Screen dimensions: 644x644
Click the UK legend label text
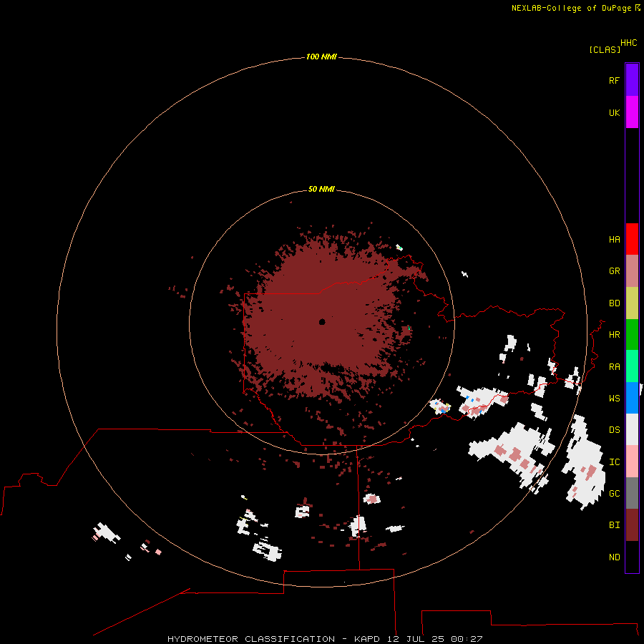pyautogui.click(x=614, y=113)
